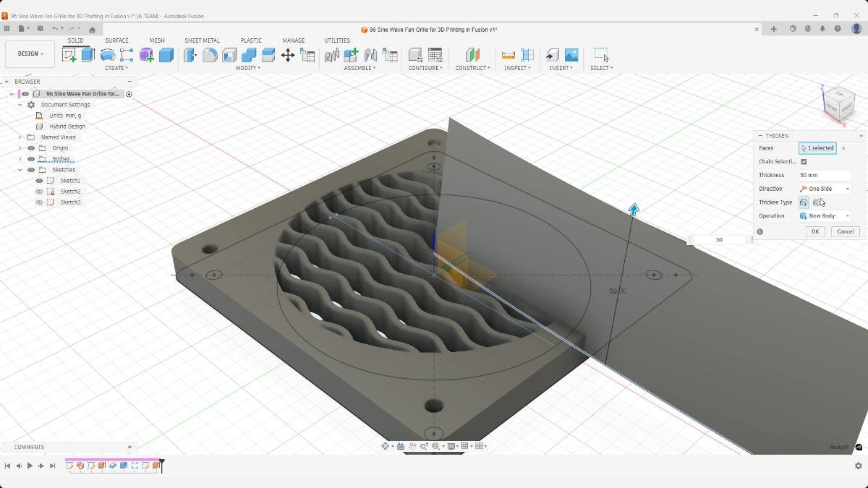The width and height of the screenshot is (868, 488).
Task: Switch to the SHEET METAL tab
Action: pos(203,40)
